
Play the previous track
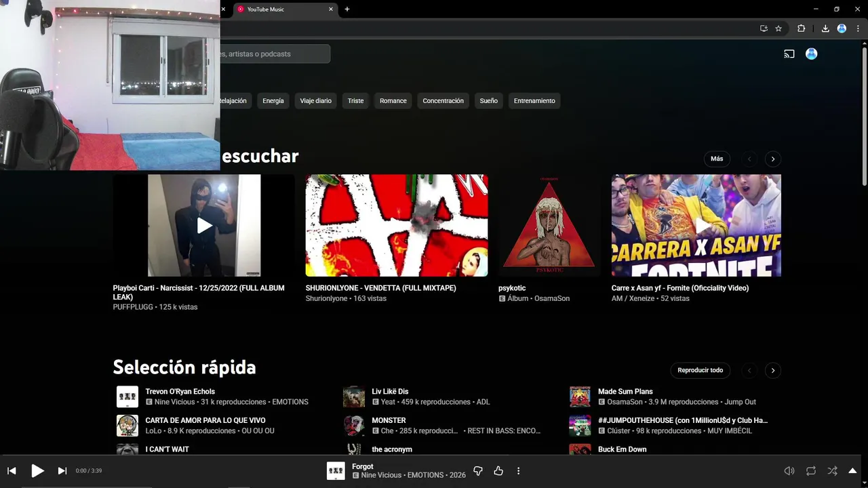point(12,471)
